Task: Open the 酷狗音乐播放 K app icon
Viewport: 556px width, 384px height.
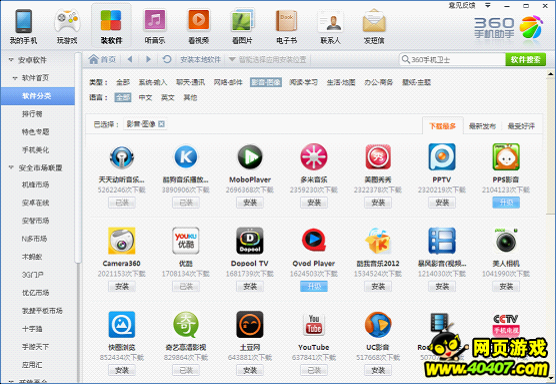Action: (x=186, y=157)
